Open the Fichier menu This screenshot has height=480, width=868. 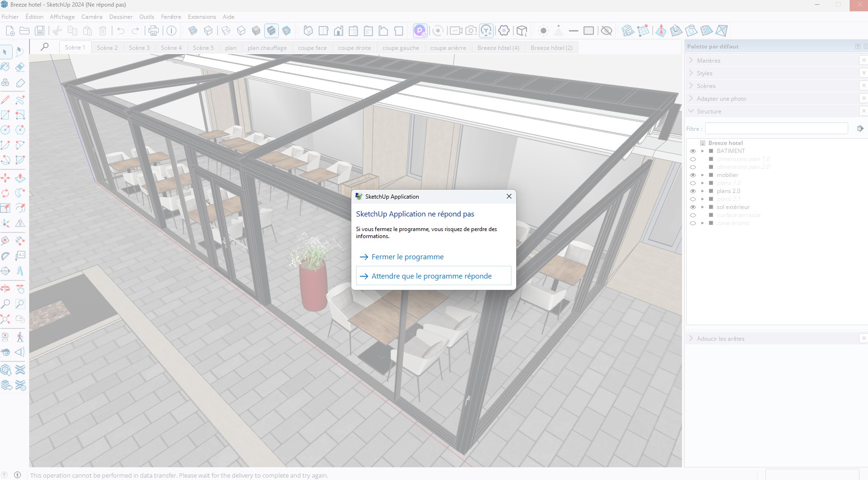click(10, 16)
